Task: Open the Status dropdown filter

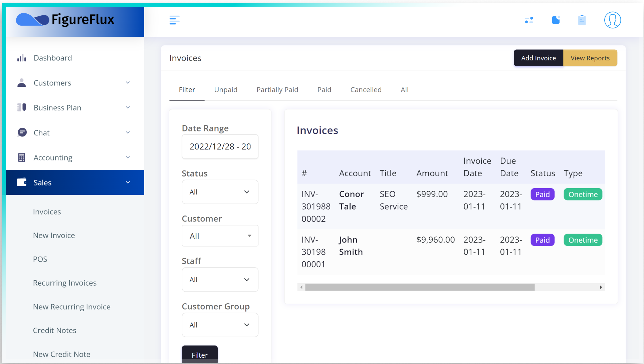Action: [x=220, y=192]
